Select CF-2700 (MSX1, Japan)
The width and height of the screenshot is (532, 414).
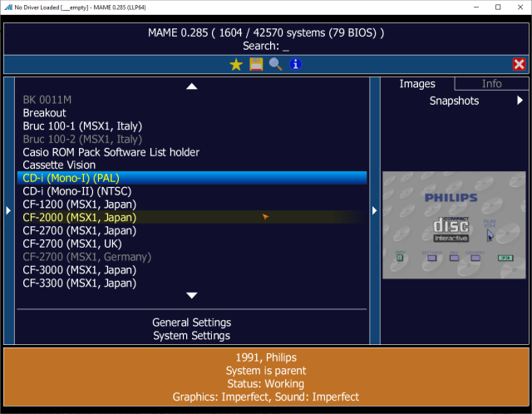pyautogui.click(x=192, y=230)
